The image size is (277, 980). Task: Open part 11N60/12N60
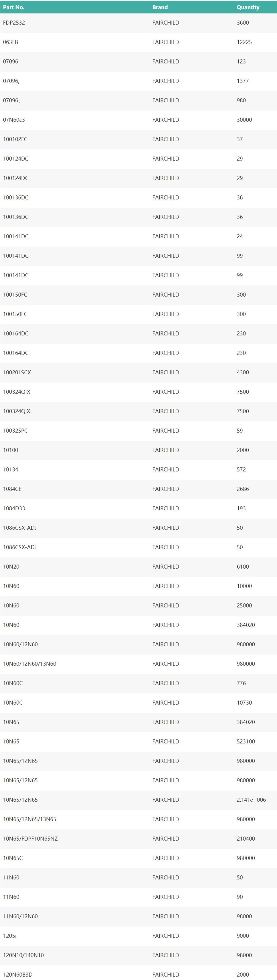point(21,916)
